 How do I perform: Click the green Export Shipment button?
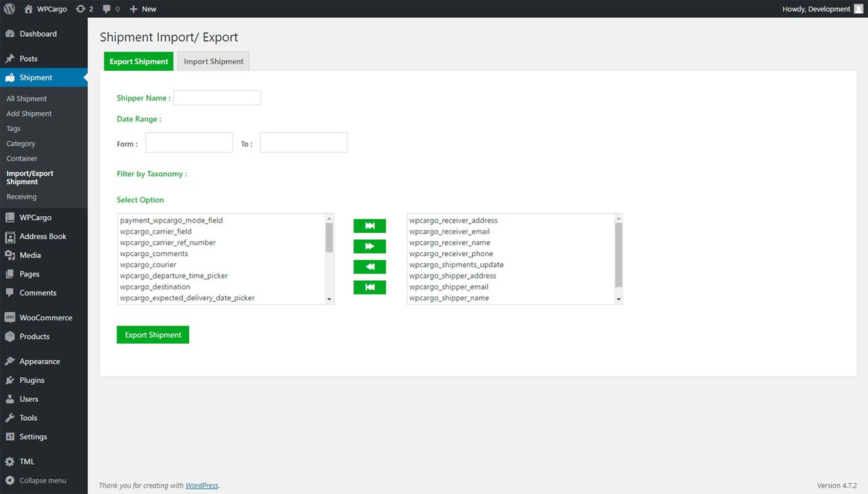pyautogui.click(x=153, y=334)
